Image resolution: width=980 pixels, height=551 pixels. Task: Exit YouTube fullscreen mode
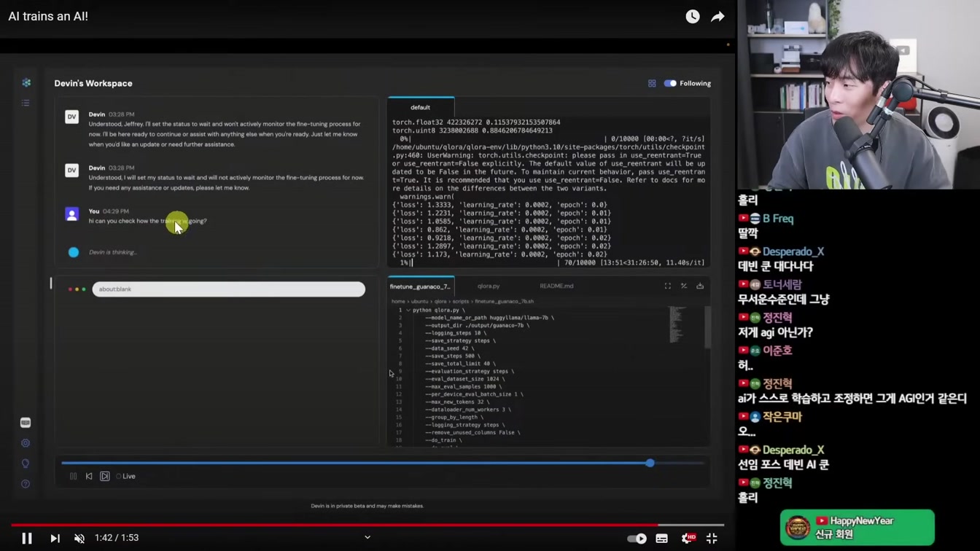click(712, 539)
